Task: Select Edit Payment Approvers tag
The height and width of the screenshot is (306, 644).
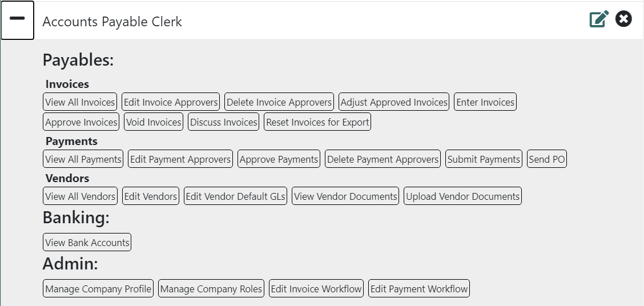Action: (x=181, y=159)
